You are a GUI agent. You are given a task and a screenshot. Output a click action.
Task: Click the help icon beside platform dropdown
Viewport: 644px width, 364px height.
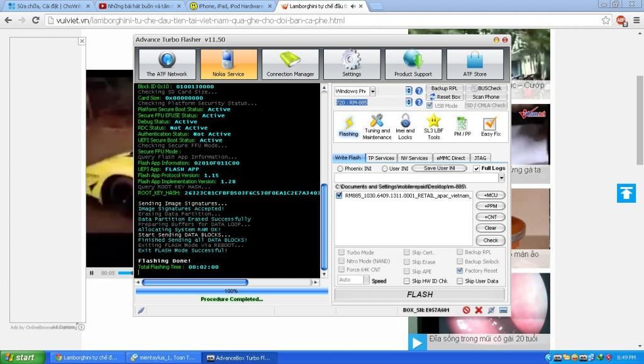[419, 91]
